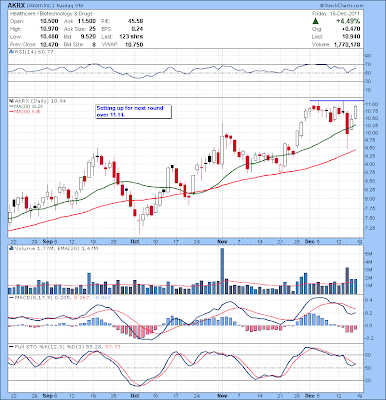Screen dimensions: 386x400
Task: Click the Last price 10.940 at top right
Action: 351,37
